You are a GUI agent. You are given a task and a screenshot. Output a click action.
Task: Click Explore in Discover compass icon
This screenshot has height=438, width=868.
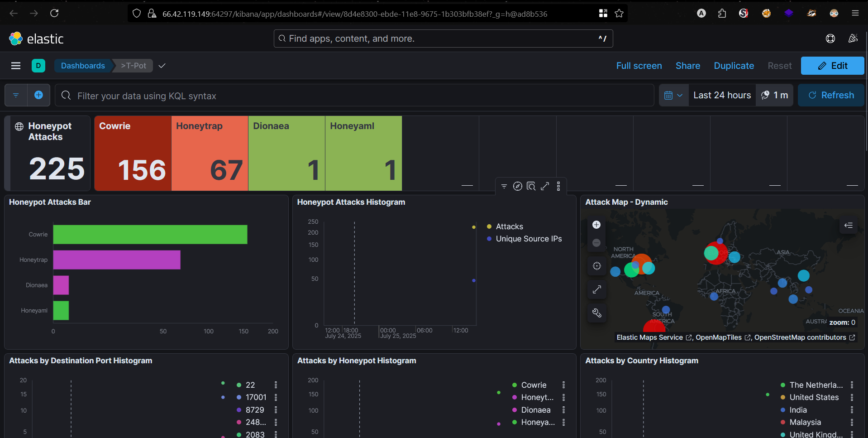(x=518, y=186)
